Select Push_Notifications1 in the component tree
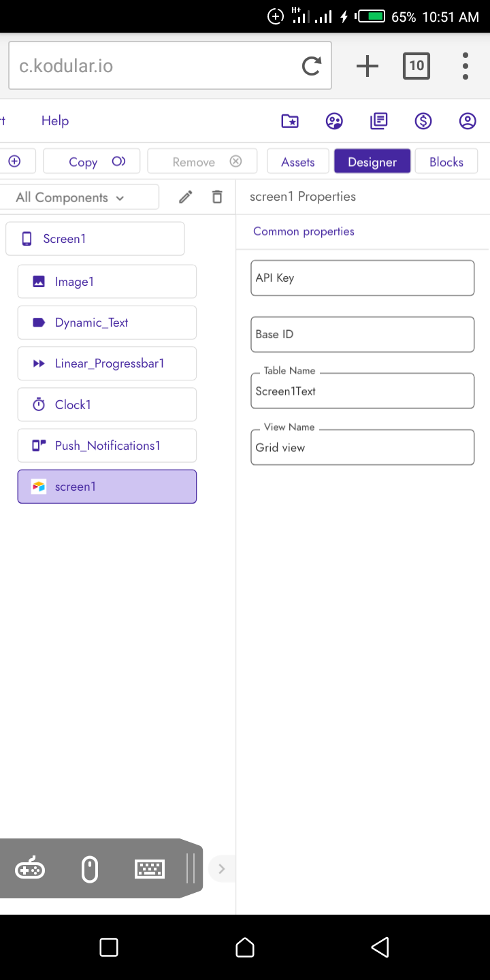The height and width of the screenshot is (980, 490). point(107,446)
